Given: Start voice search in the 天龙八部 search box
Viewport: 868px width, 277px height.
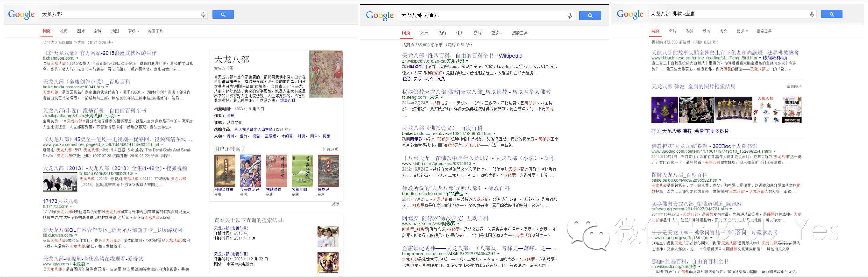Looking at the screenshot, I should point(203,14).
